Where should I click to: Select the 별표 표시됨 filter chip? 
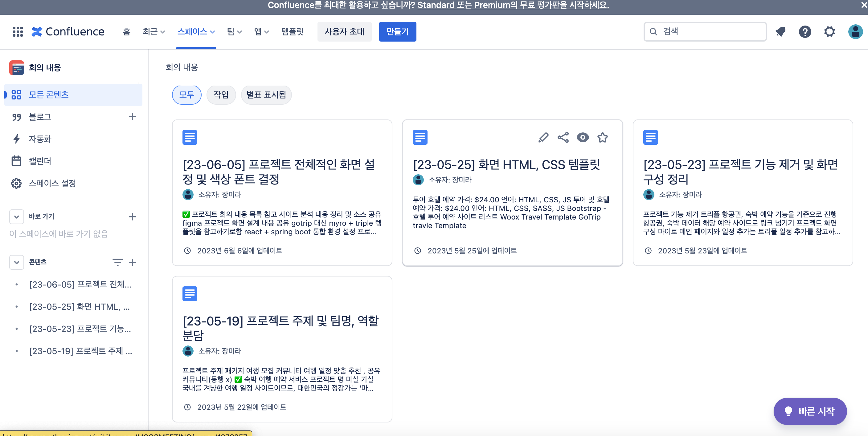tap(266, 95)
